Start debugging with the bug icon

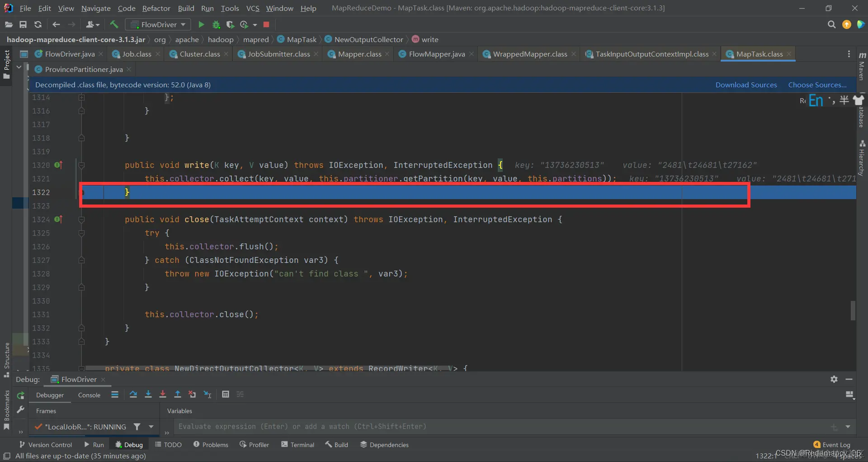click(216, 24)
